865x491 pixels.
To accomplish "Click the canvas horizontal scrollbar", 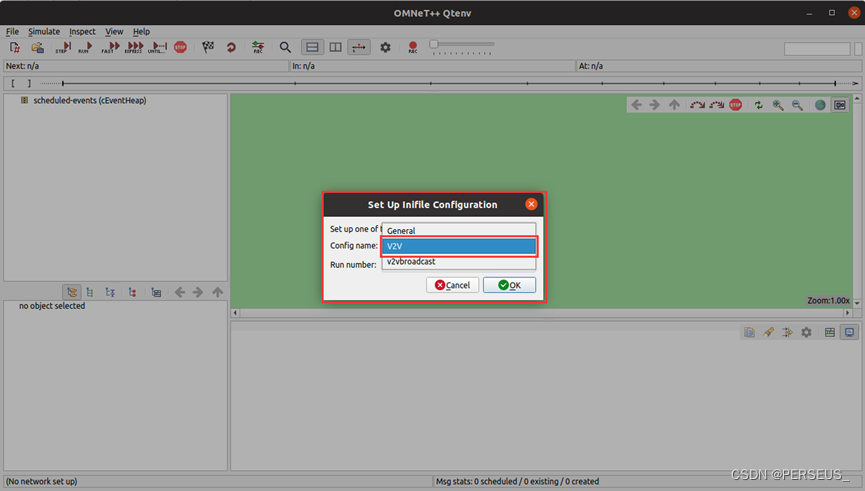I will tap(541, 313).
